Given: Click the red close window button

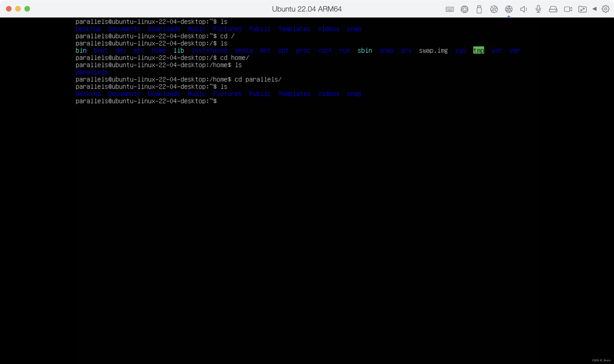Looking at the screenshot, I should [9, 9].
